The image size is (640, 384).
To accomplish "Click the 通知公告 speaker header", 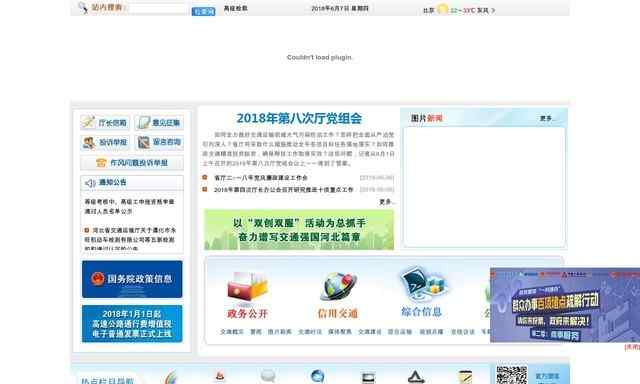I will tap(132, 182).
